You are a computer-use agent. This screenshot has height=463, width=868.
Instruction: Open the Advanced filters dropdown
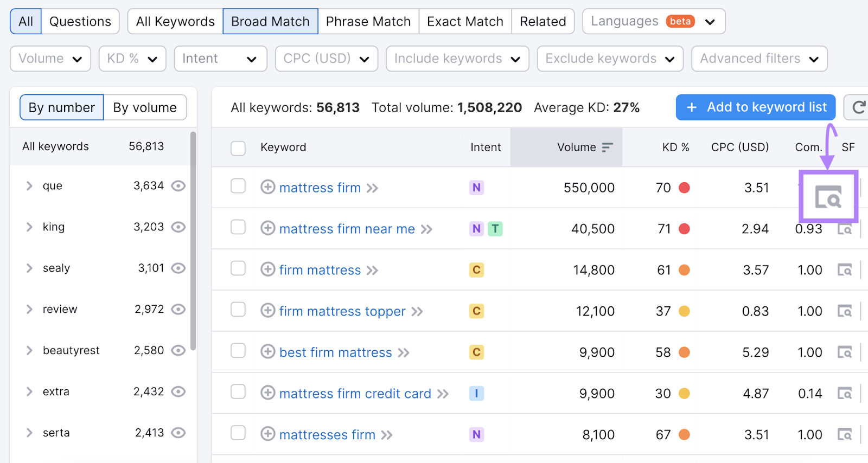759,59
